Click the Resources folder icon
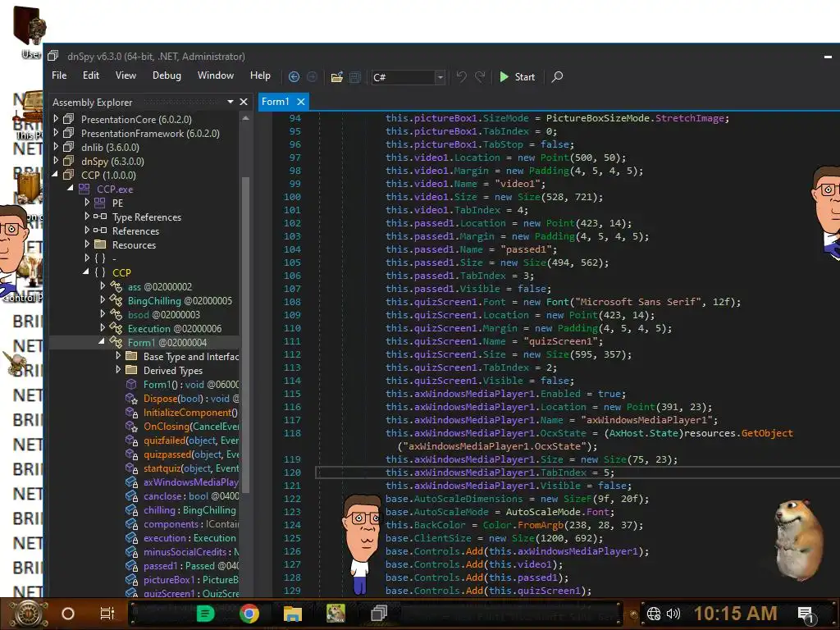Viewport: 840px width, 630px height. pyautogui.click(x=99, y=244)
